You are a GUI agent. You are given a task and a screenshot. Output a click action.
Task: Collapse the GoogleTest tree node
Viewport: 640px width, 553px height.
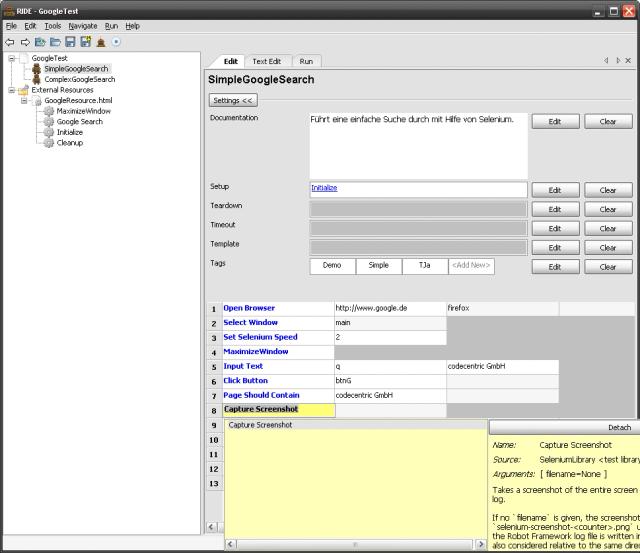coord(11,59)
